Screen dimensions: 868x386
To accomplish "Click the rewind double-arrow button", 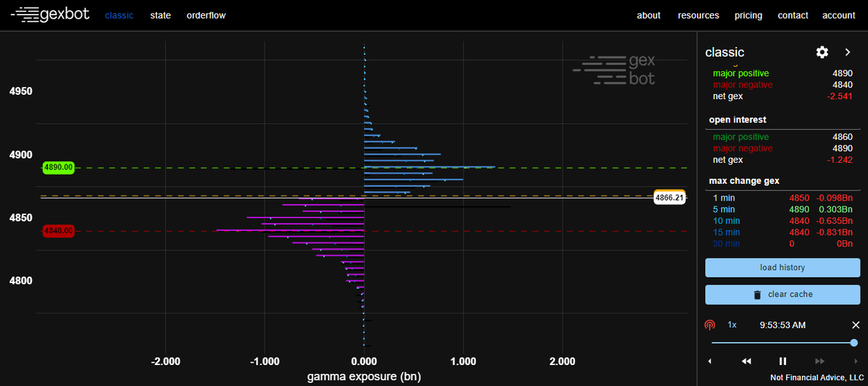I will (746, 361).
